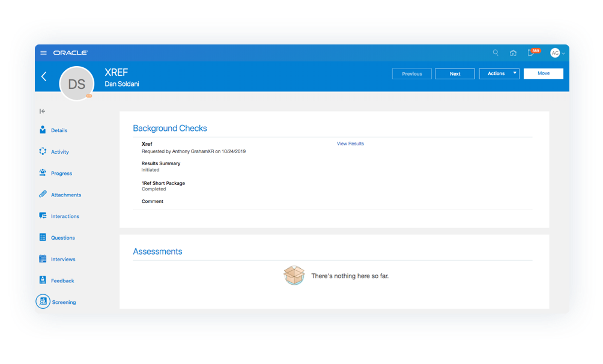Viewport: 603px width, 364px height.
Task: Open the Questions list icon
Action: (43, 237)
